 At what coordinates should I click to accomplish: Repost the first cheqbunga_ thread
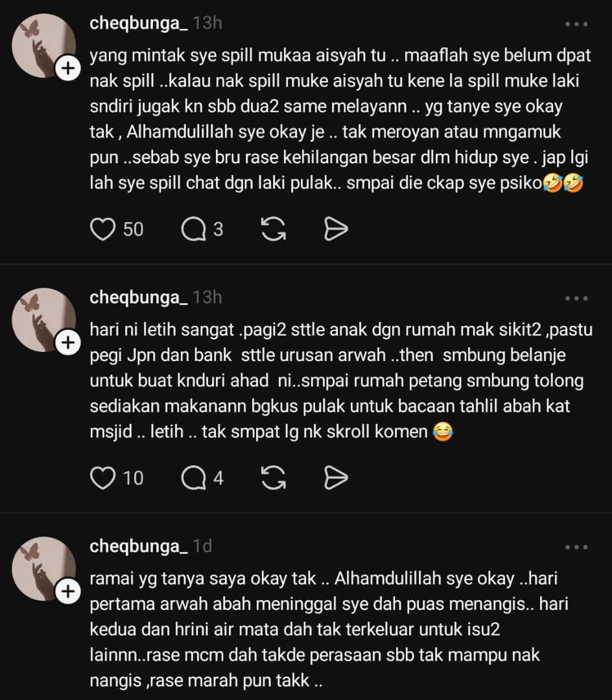pyautogui.click(x=273, y=229)
